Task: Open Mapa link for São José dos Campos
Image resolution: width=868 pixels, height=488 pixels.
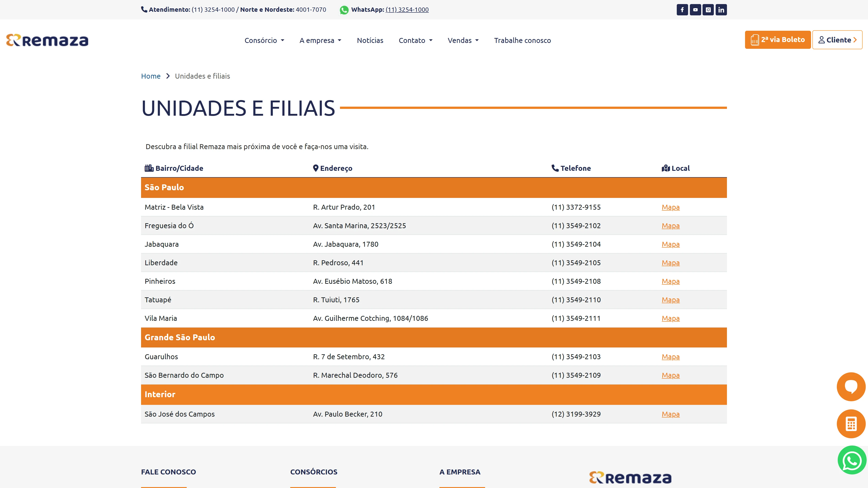Action: [670, 414]
